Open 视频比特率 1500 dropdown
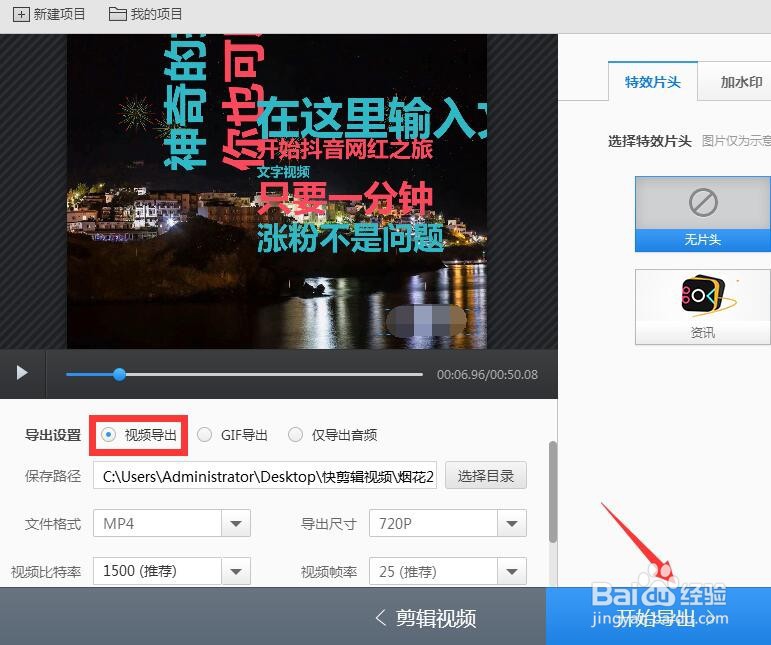771x645 pixels. (x=172, y=571)
